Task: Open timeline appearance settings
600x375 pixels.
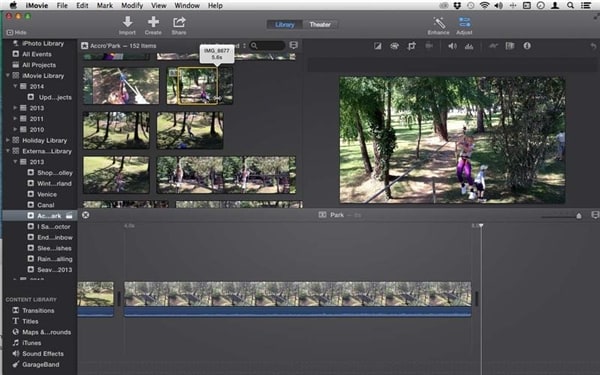Action: [x=595, y=215]
